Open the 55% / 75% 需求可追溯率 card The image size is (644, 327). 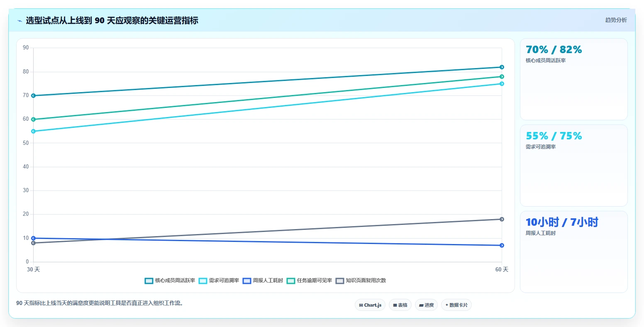(573, 166)
